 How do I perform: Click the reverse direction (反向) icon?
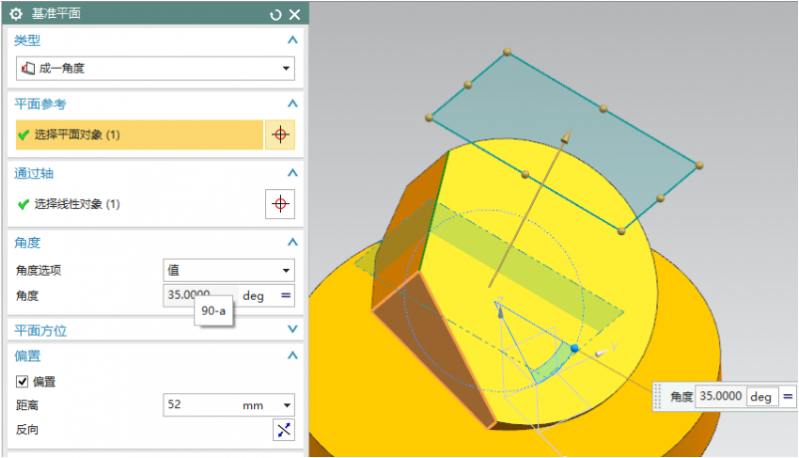[283, 429]
